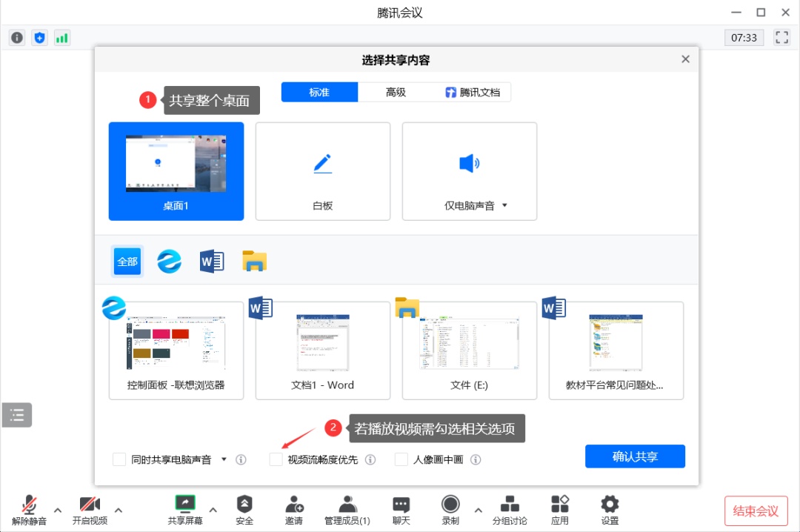Open the Chat icon in bottom toolbar
This screenshot has height=532, width=800.
401,505
